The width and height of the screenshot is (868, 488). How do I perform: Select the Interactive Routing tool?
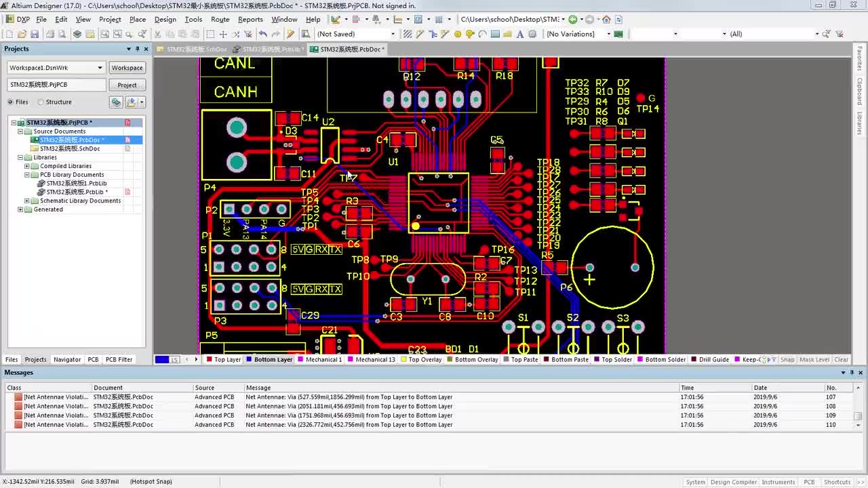click(x=420, y=34)
